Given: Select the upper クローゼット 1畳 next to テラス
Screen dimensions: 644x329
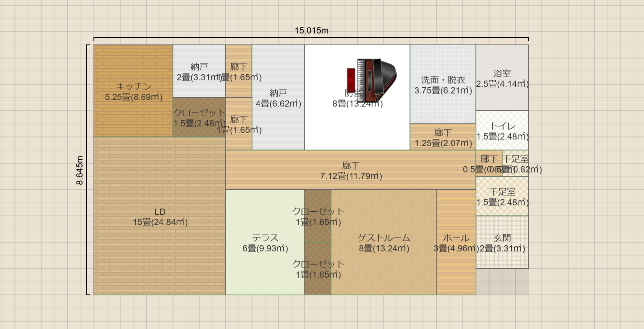Looking at the screenshot, I should pyautogui.click(x=318, y=216).
